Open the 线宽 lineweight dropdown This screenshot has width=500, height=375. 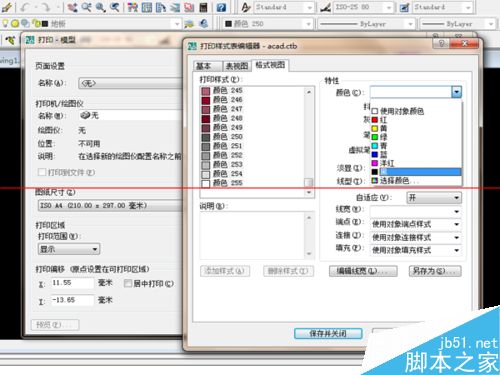point(416,211)
